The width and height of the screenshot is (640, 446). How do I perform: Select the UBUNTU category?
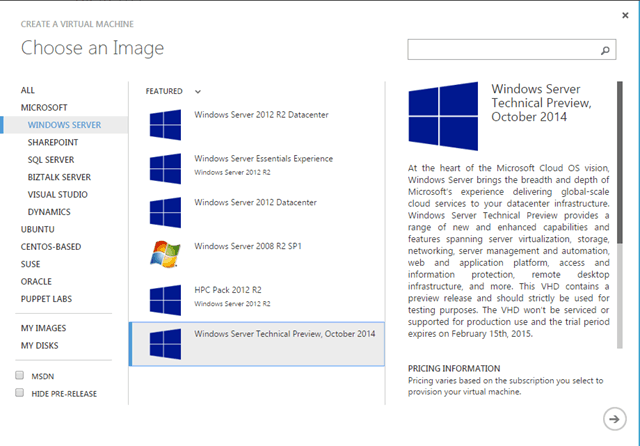(38, 230)
